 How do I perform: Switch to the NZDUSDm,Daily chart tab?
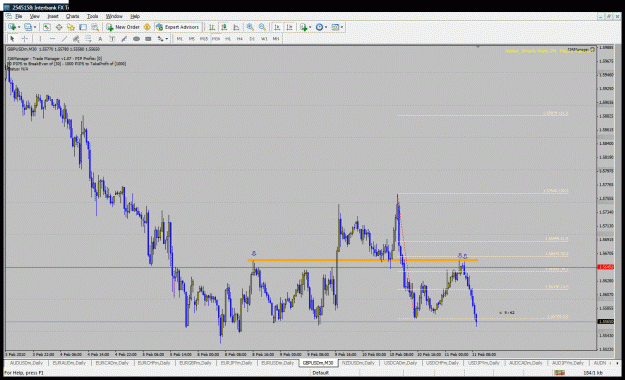(358, 363)
